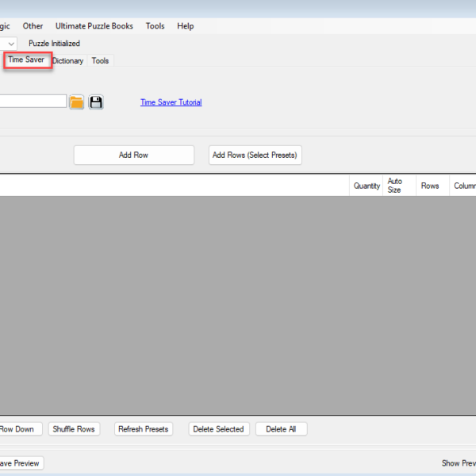The width and height of the screenshot is (476, 476).
Task: Click the open folder icon
Action: [x=76, y=102]
